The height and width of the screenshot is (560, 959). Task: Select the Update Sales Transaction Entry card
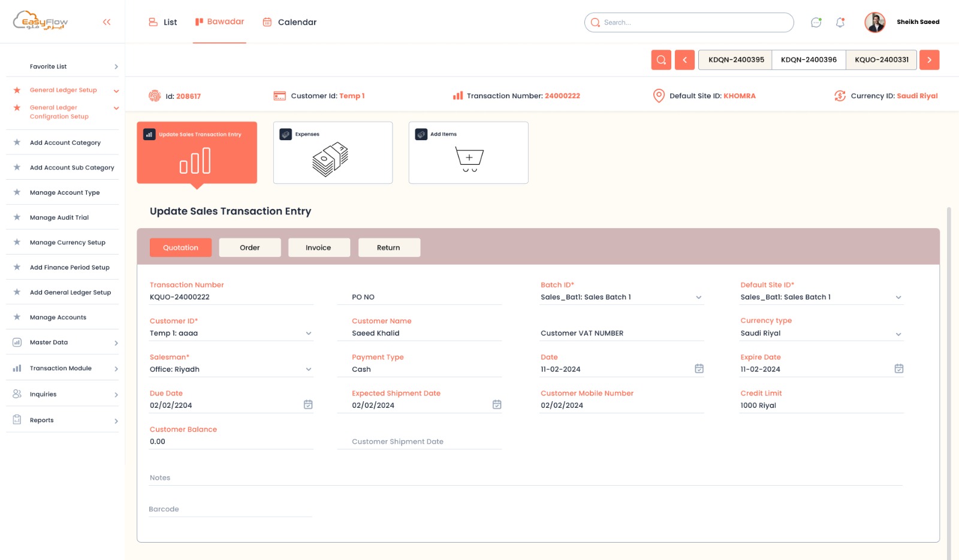point(197,153)
